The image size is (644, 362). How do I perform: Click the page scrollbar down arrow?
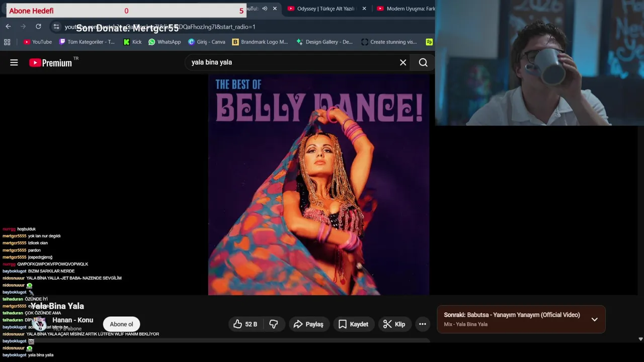pyautogui.click(x=640, y=339)
